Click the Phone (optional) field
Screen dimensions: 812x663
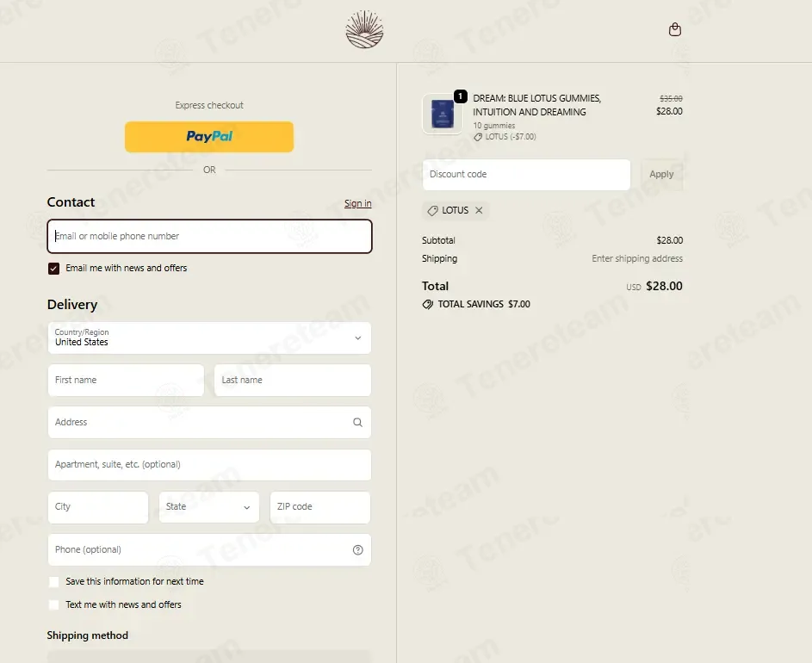point(209,549)
